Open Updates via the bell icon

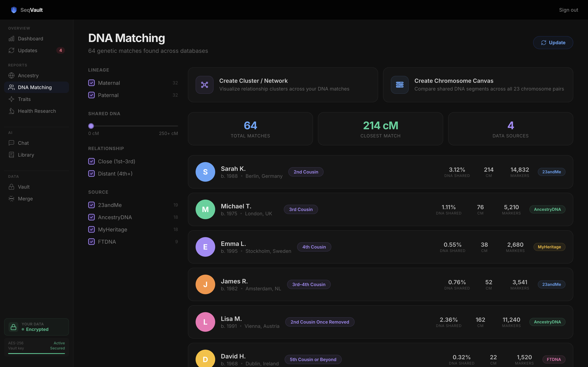pyautogui.click(x=11, y=50)
